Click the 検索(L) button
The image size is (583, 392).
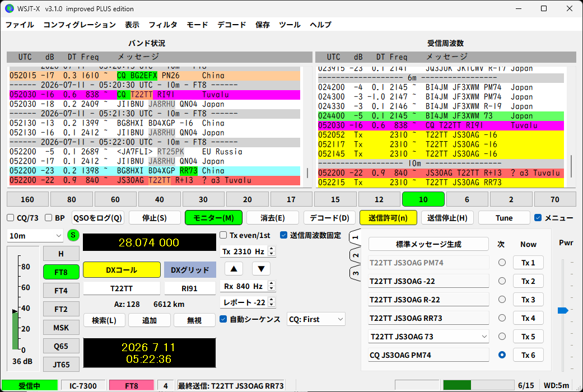(x=104, y=320)
